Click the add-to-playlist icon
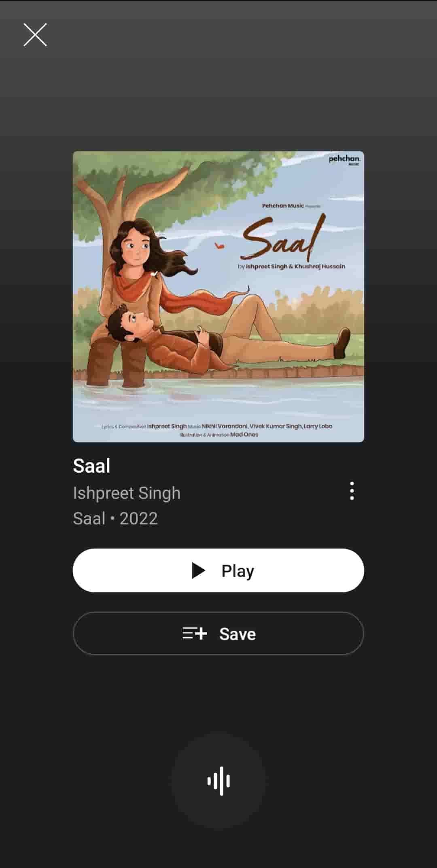This screenshot has height=868, width=437. [x=195, y=634]
